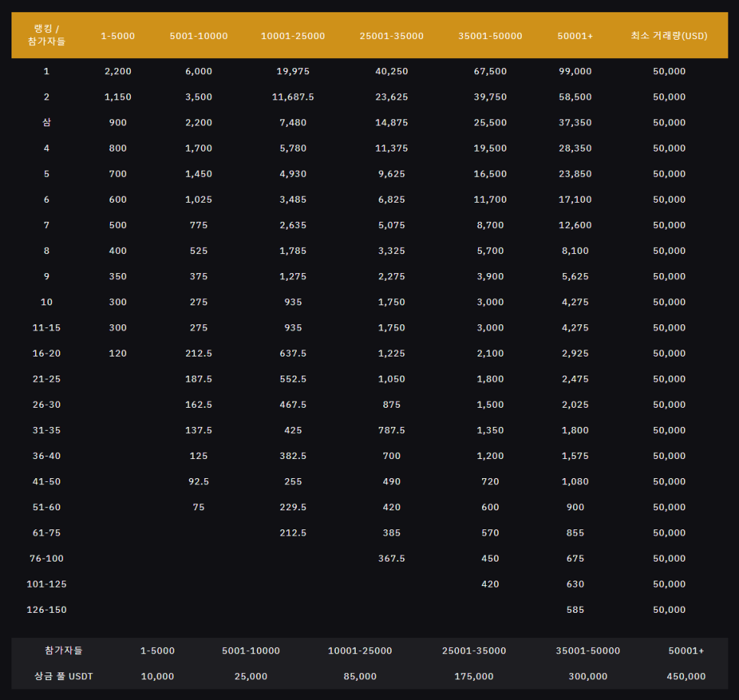Click the '19,975' prize cell

(293, 71)
